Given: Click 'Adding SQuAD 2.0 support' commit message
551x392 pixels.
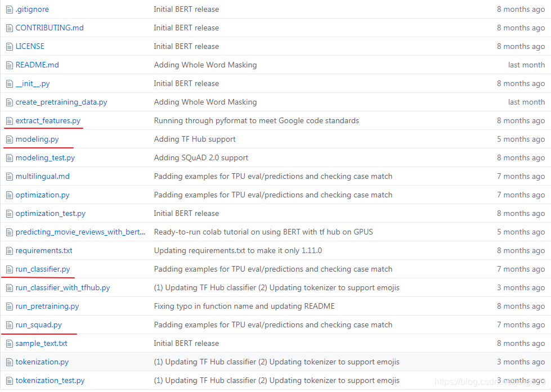Looking at the screenshot, I should click(x=201, y=158).
